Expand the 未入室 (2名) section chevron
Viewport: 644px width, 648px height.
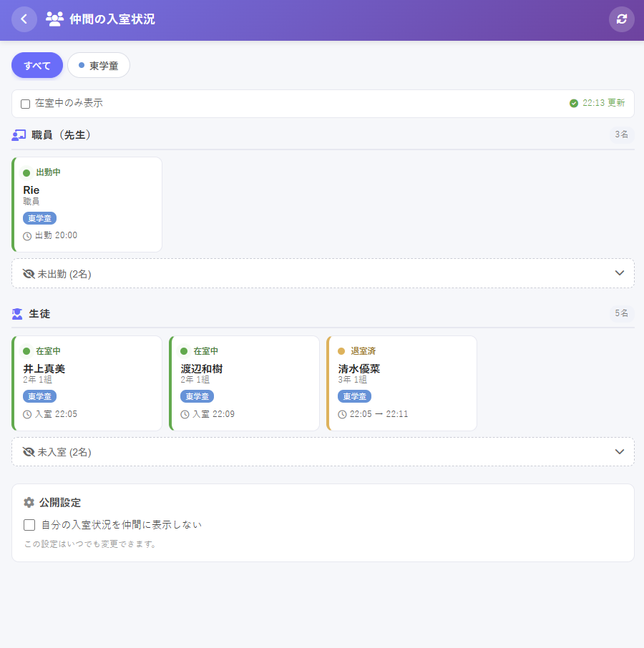pos(619,452)
